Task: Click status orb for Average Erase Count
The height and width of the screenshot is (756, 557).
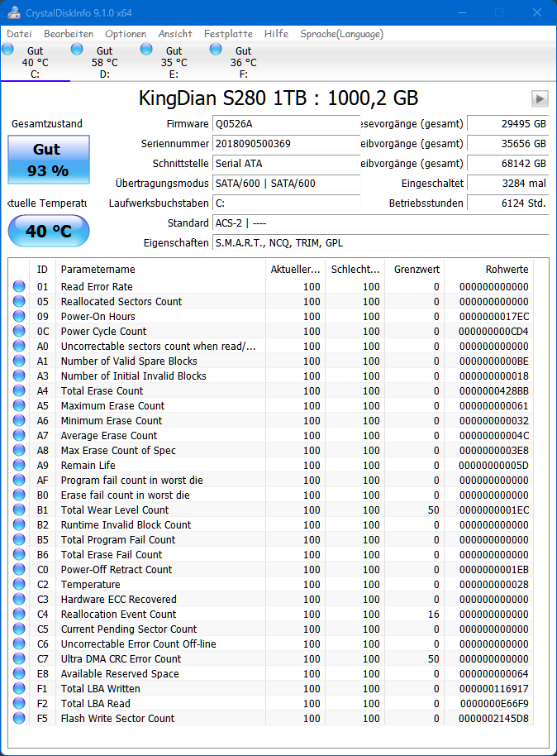Action: point(19,435)
